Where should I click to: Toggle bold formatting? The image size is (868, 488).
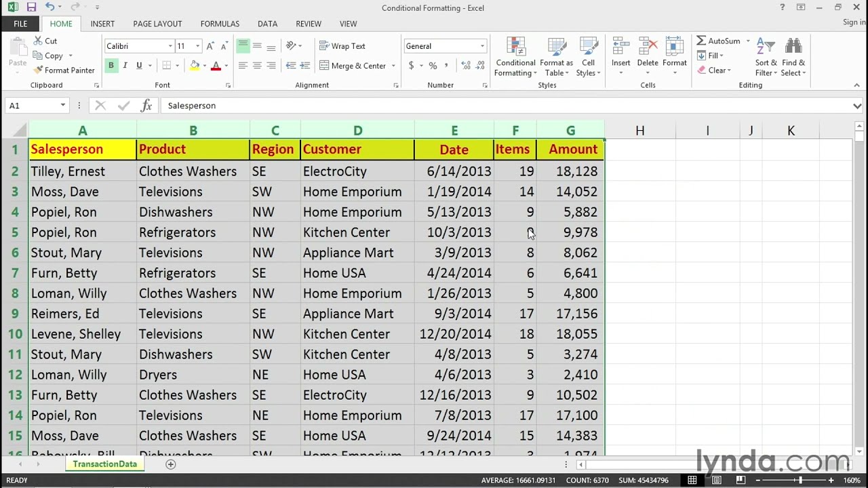111,66
